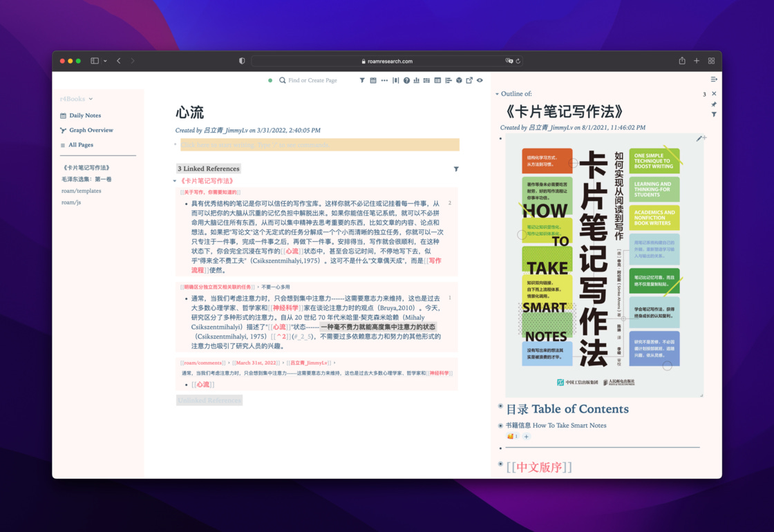Reload the page with Safari refresh icon
The image size is (774, 532).
click(518, 61)
